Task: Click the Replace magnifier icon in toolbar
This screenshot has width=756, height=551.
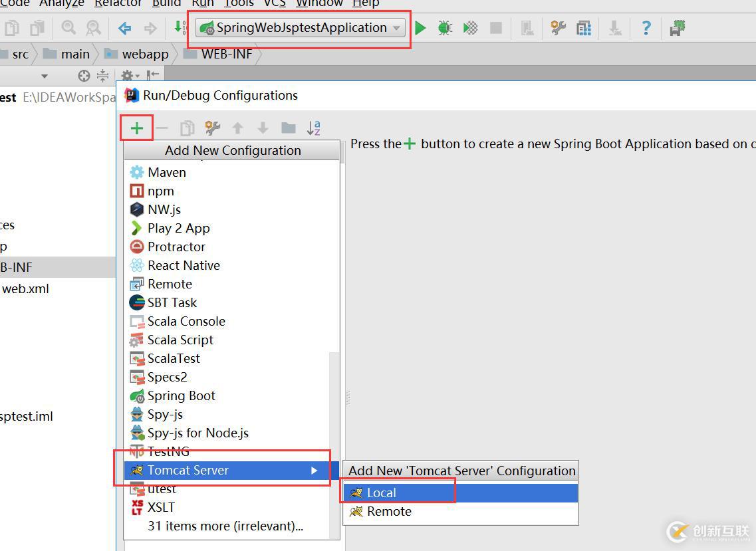Action: [93, 28]
